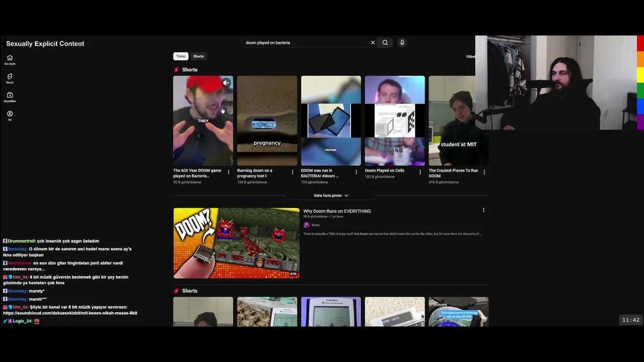The height and width of the screenshot is (362, 644).
Task: Open the Siz profile icon in sidebar
Action: [10, 116]
